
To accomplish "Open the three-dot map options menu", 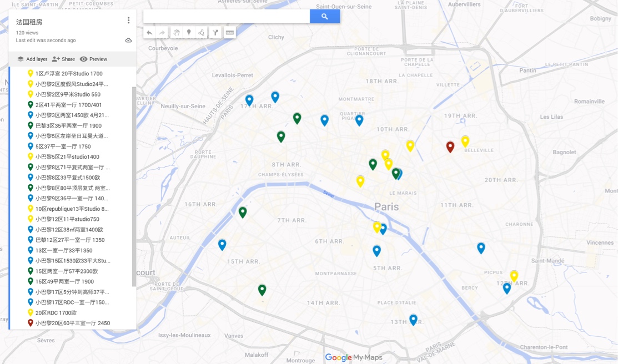I will click(x=128, y=21).
